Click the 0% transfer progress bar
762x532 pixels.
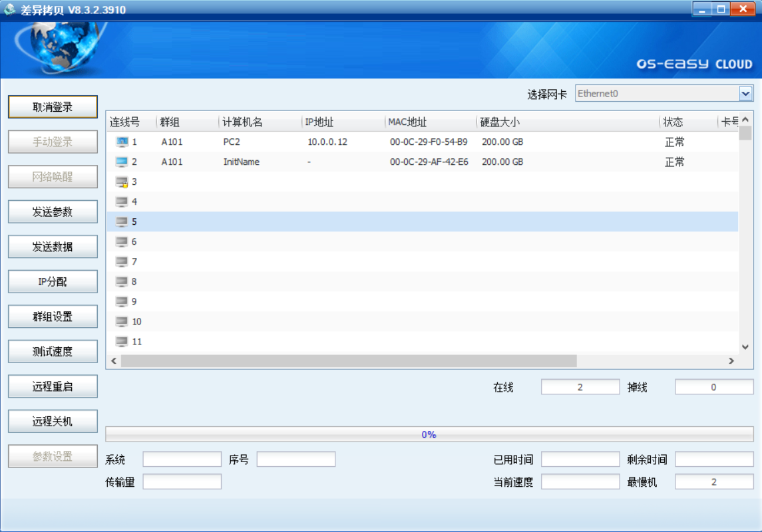point(429,434)
